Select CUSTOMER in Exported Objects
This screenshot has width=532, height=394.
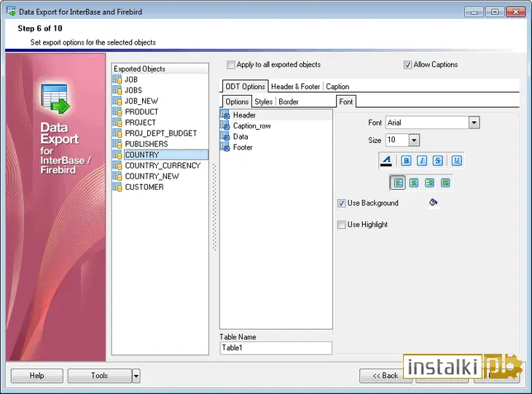tap(144, 187)
